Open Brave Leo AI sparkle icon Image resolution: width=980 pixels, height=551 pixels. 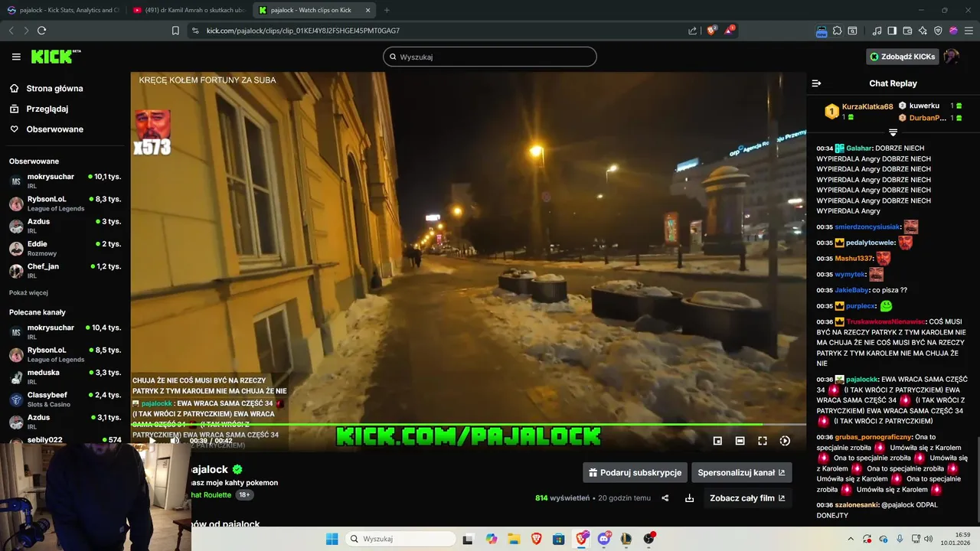pos(923,31)
